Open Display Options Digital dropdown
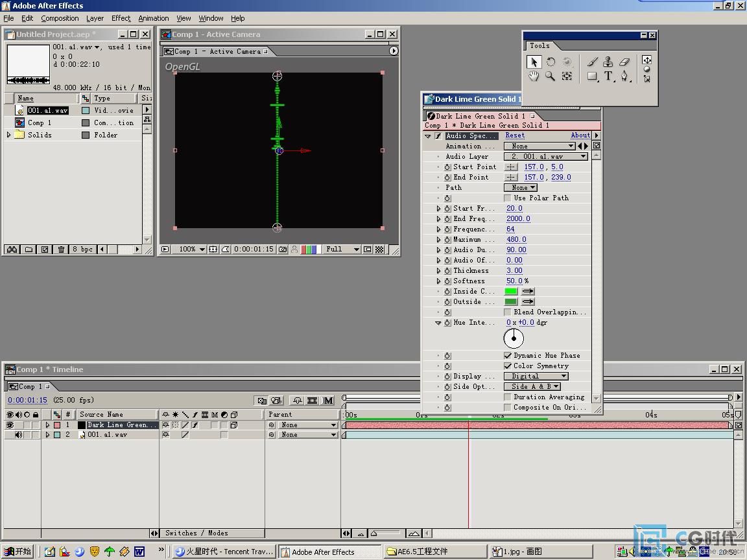This screenshot has width=747, height=560. coord(536,376)
